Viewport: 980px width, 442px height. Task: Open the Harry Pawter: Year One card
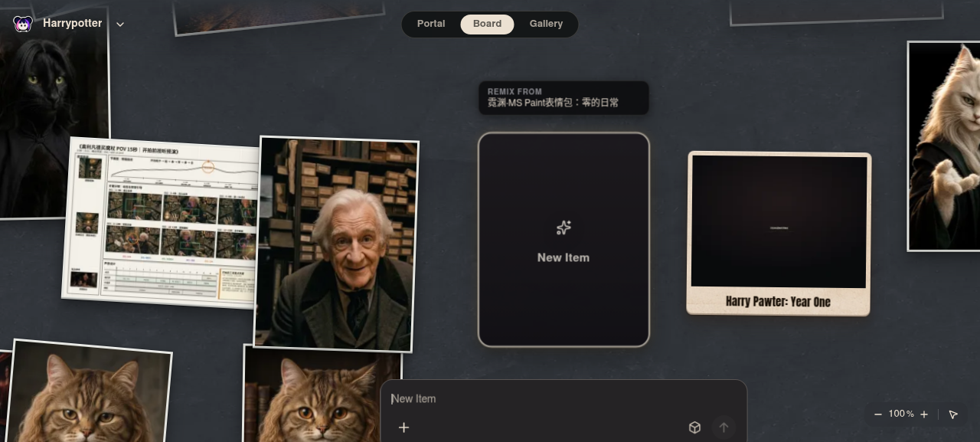779,234
